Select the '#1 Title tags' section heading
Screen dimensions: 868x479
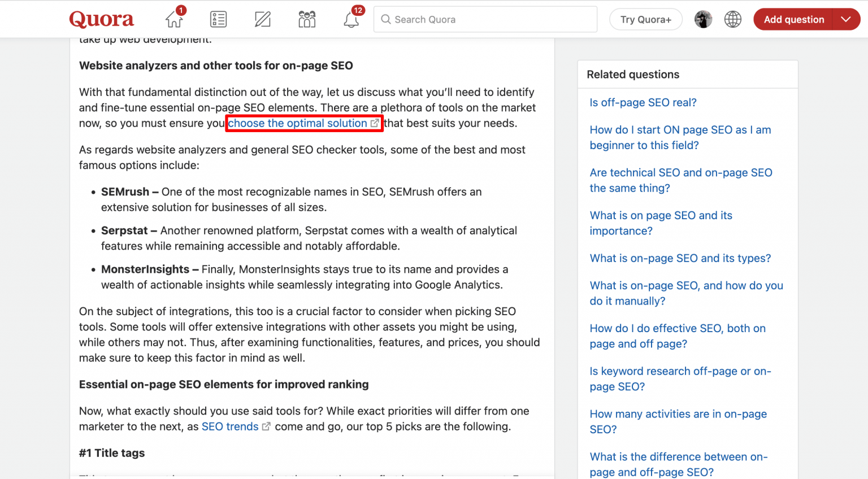(x=112, y=453)
